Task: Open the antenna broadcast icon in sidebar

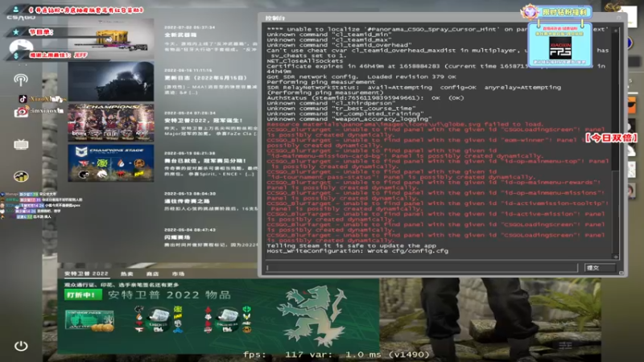Action: tap(21, 80)
